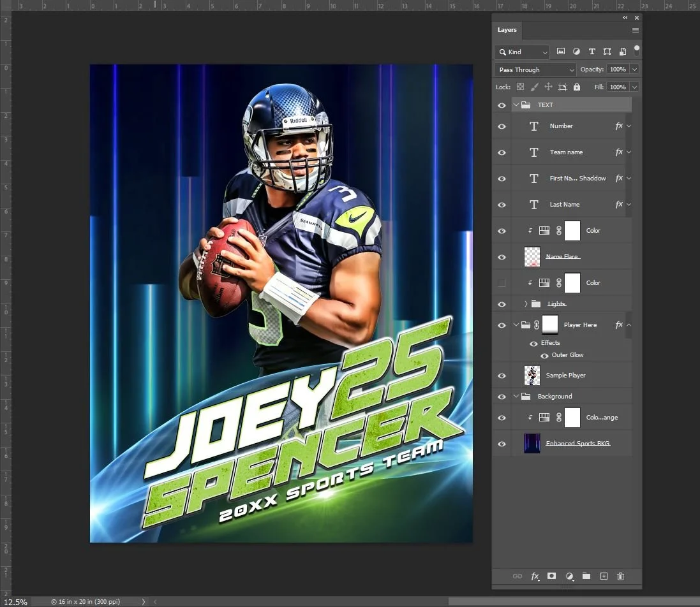
Task: Select the Lights group name
Action: coord(556,303)
